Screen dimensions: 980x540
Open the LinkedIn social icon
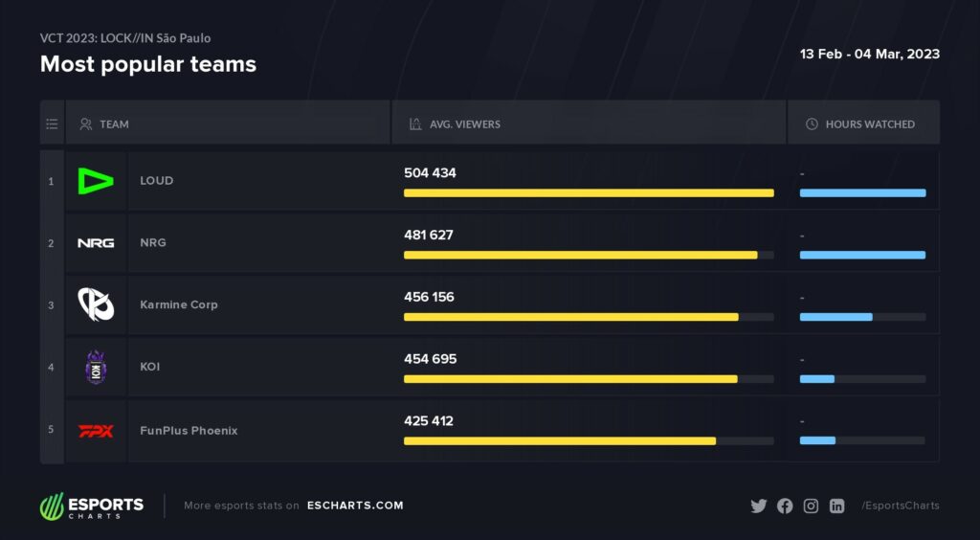836,506
